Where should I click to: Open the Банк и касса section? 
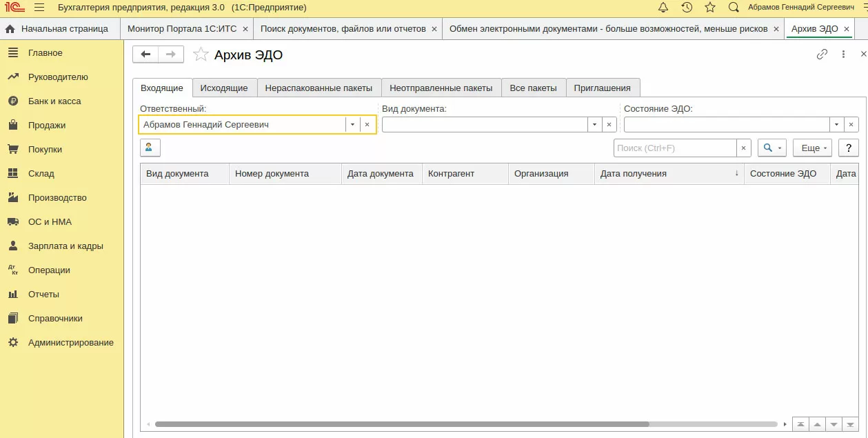point(61,101)
